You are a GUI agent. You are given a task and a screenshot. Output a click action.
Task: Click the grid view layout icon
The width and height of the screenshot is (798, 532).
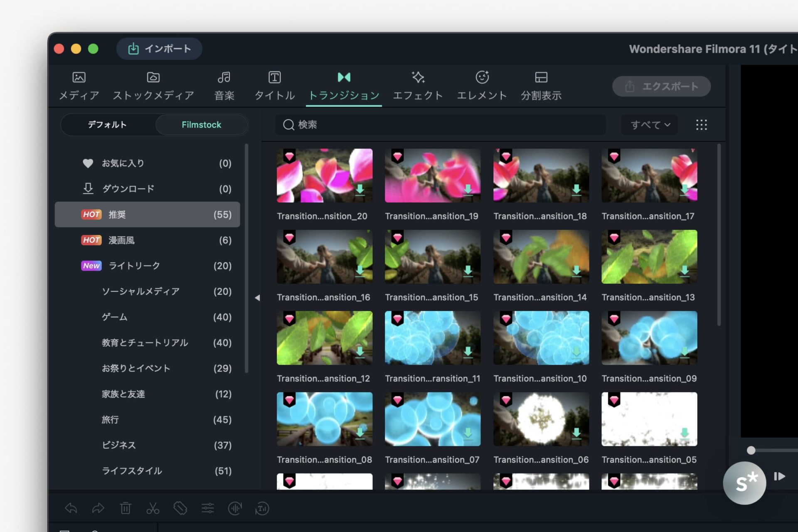701,125
